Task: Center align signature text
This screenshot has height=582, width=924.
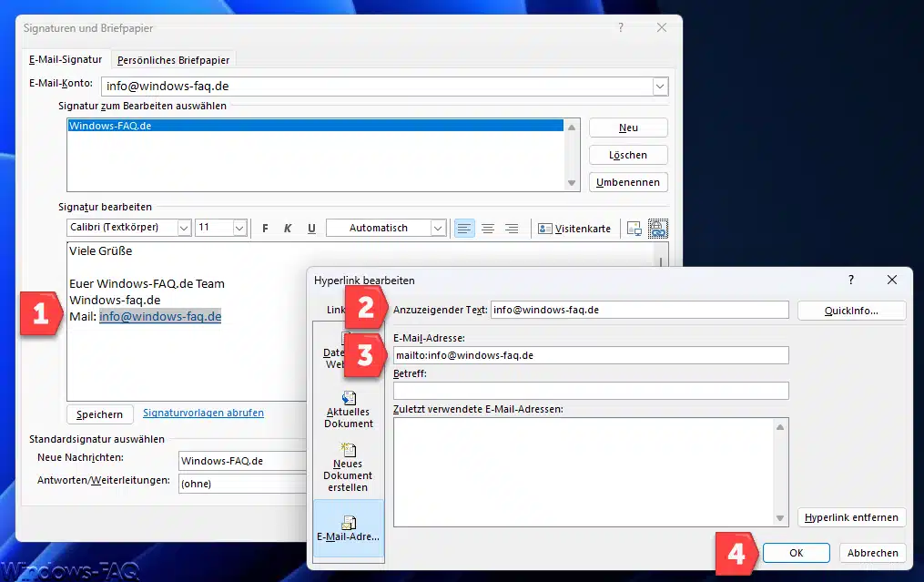Action: [x=488, y=229]
